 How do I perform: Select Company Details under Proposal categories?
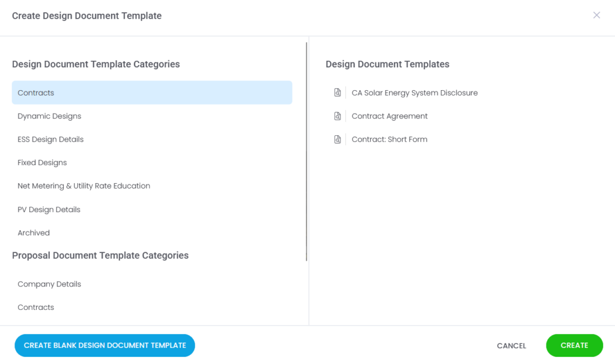pos(152,284)
